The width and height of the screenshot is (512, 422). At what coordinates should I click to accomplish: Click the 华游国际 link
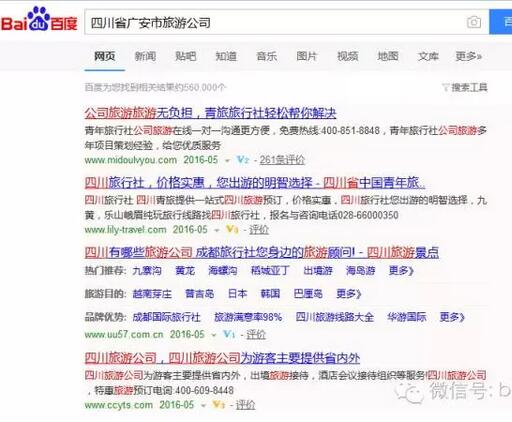pos(407,317)
